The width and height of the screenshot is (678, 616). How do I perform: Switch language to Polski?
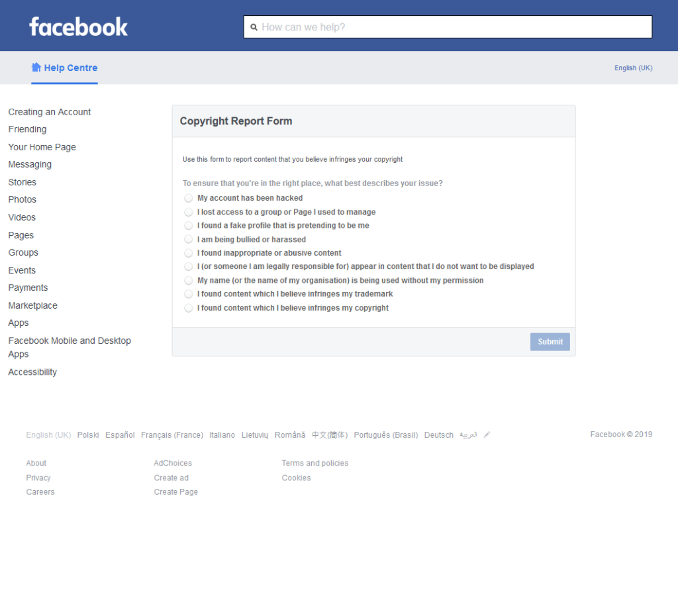pos(88,435)
